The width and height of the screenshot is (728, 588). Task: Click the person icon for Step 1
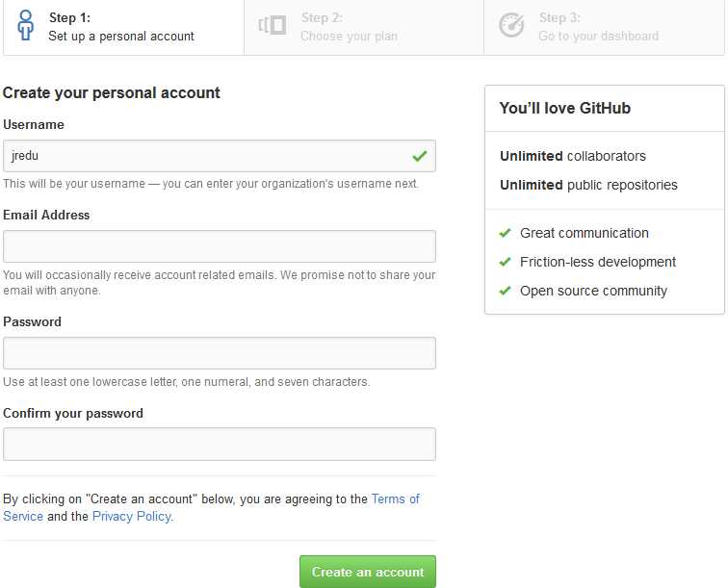(x=26, y=26)
